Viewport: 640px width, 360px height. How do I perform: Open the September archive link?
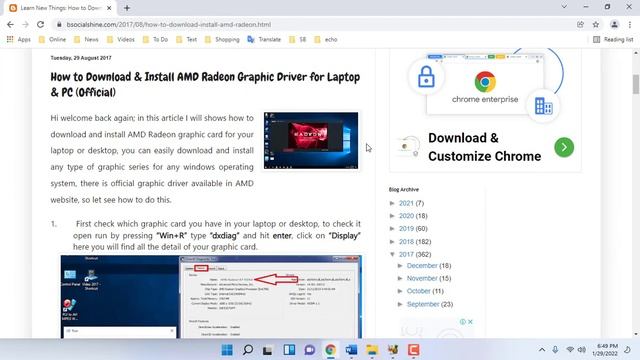coord(423,304)
